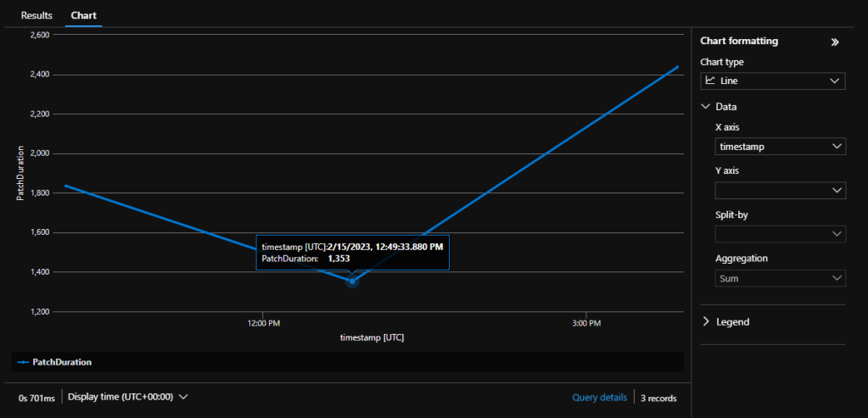Open the Aggregation Sum dropdown
868x418 pixels.
(x=780, y=278)
